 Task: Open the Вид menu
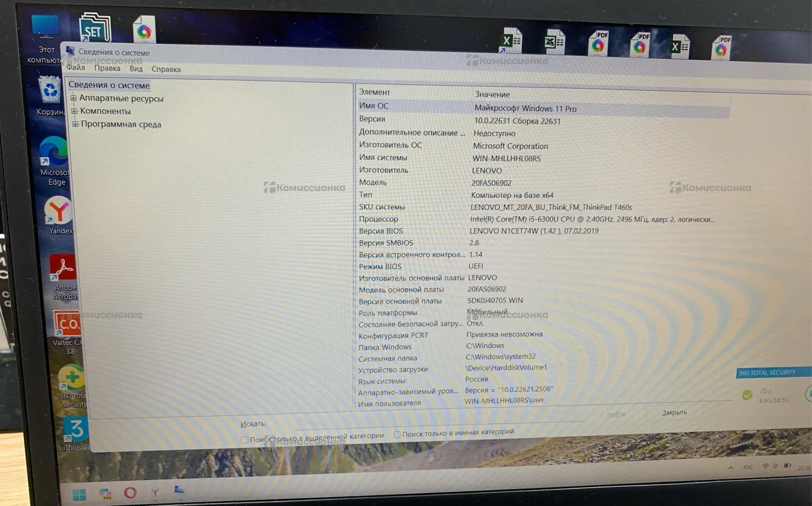coord(136,69)
